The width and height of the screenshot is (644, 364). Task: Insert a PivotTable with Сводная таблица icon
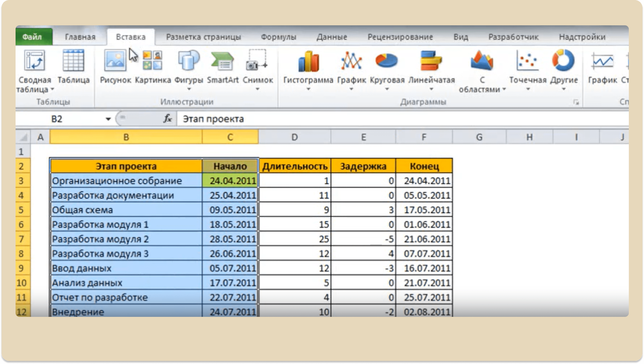[34, 60]
